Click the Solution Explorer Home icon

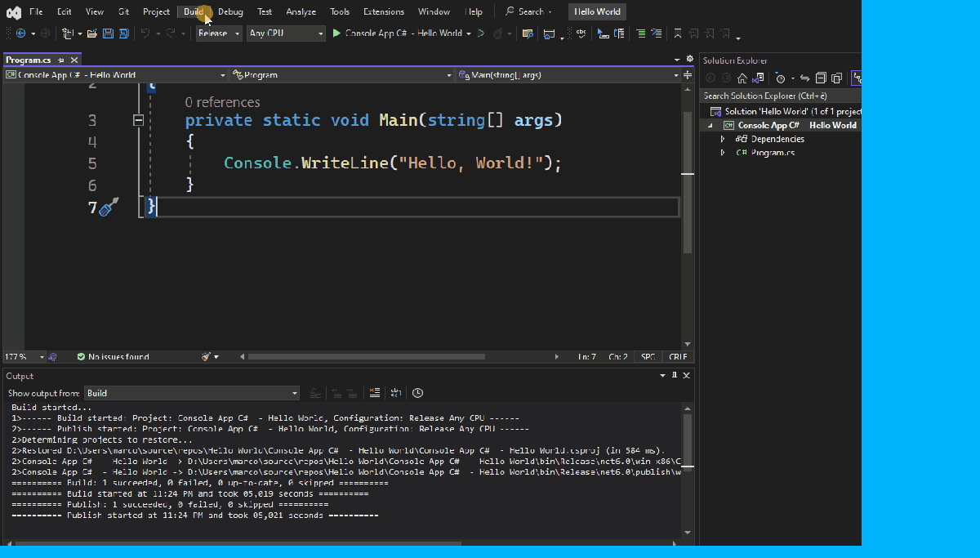[742, 78]
